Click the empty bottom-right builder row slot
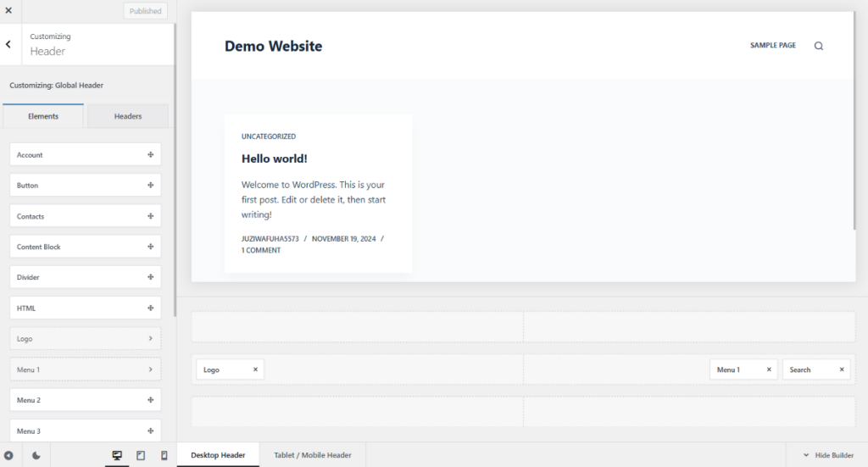868x467 pixels. 689,412
